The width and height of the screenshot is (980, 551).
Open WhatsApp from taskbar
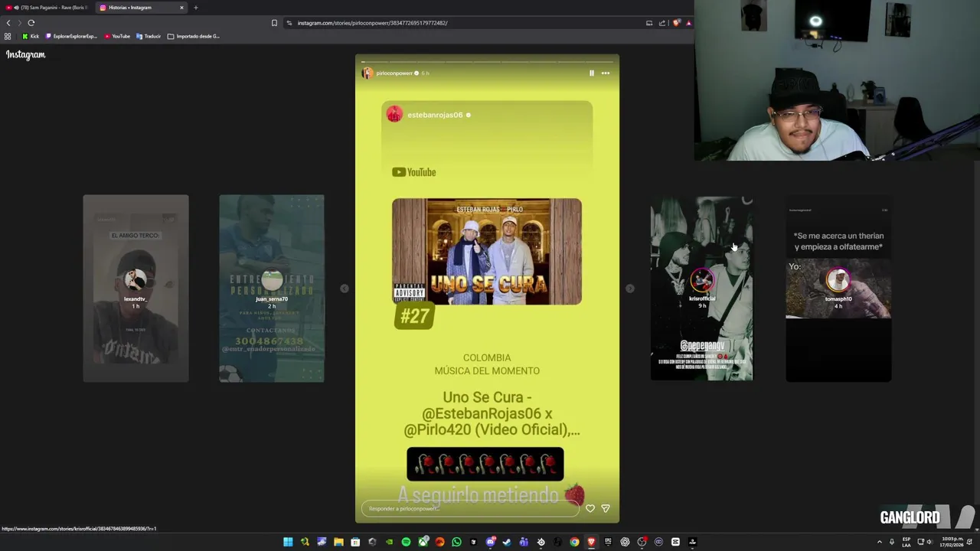coord(456,542)
